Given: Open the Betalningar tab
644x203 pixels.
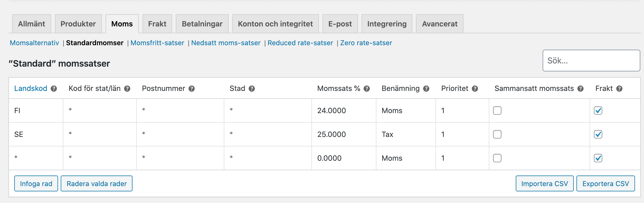Looking at the screenshot, I should tap(202, 24).
